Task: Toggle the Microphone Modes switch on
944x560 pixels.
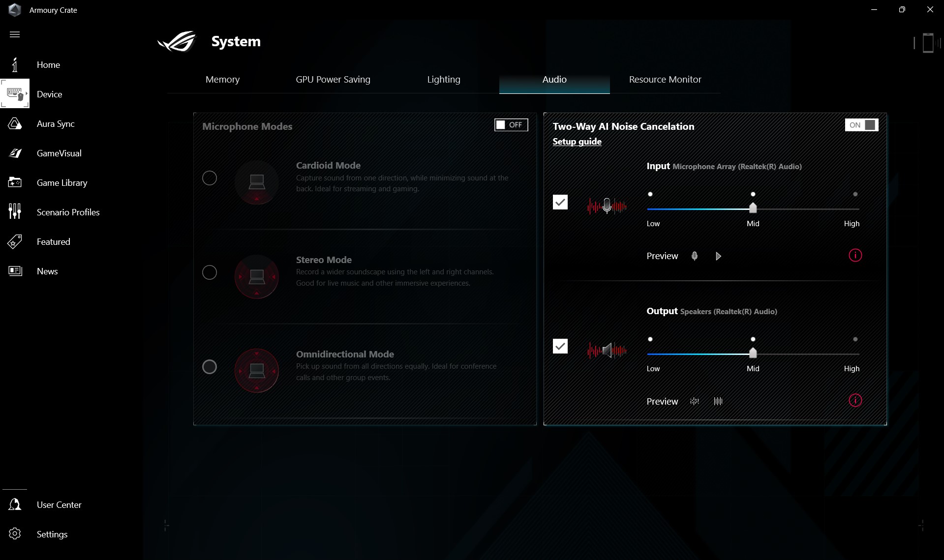Action: click(x=511, y=125)
